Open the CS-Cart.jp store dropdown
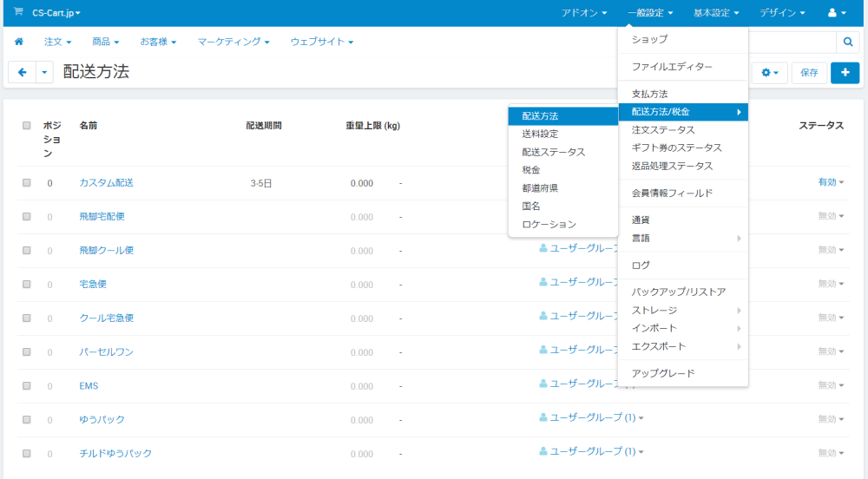Screen dimensions: 868x479 (x=56, y=13)
